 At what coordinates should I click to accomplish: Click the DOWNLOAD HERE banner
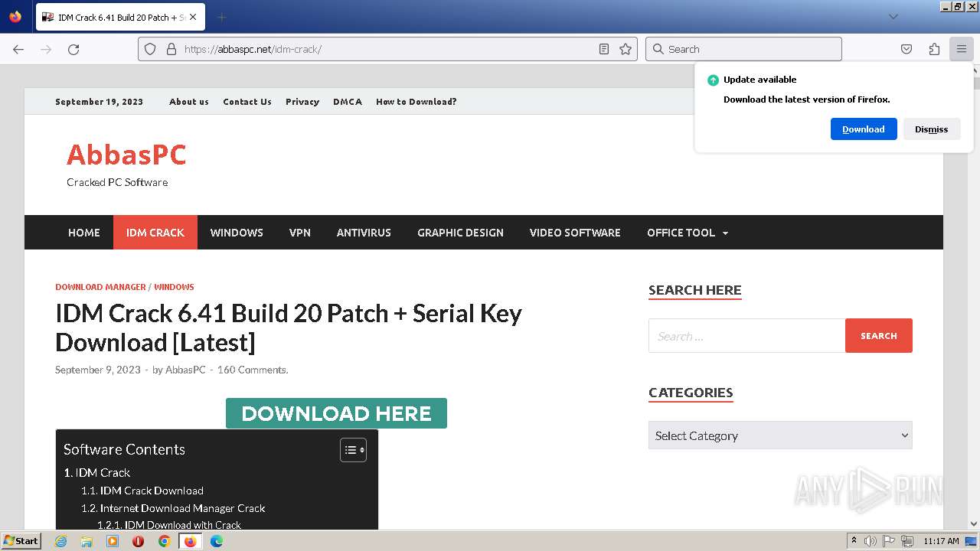[x=336, y=413]
